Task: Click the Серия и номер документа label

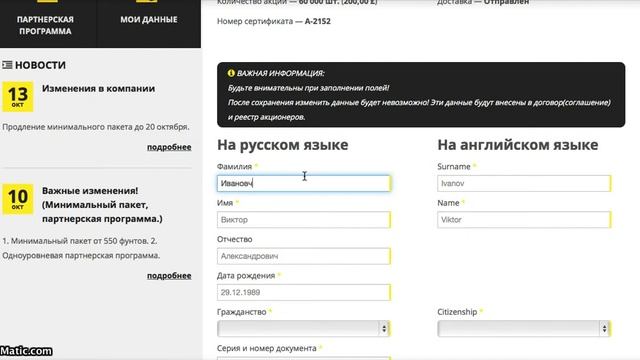Action: 267,348
